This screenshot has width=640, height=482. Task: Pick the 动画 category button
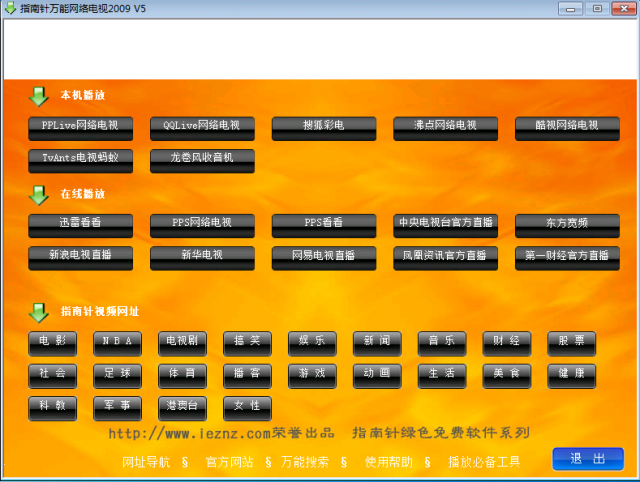377,374
